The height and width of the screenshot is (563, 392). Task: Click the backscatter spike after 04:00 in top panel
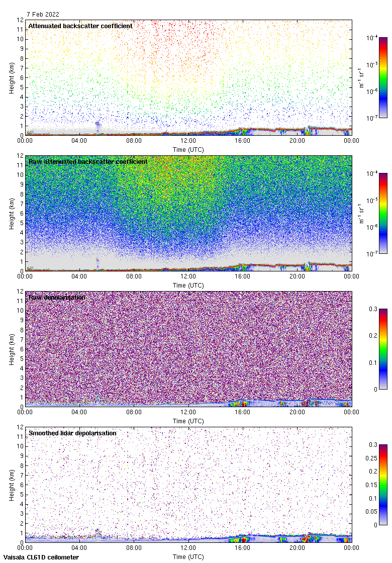pyautogui.click(x=98, y=125)
